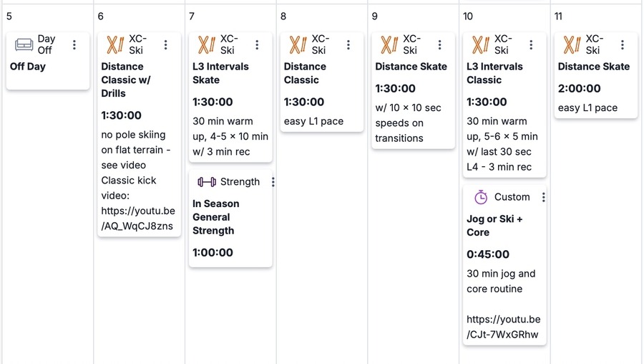
Task: Click the ski icon on L3 Intervals Classic
Action: [x=480, y=44]
